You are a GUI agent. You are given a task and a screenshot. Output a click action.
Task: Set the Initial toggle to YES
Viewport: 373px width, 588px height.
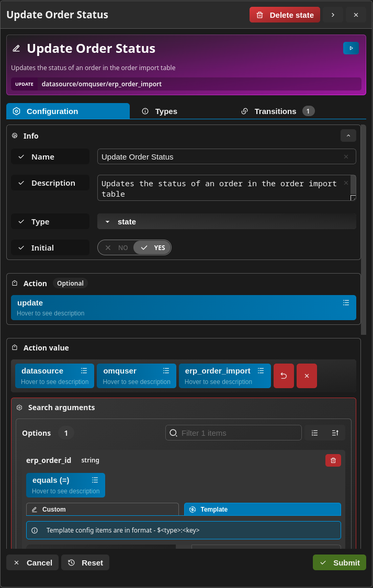point(152,247)
